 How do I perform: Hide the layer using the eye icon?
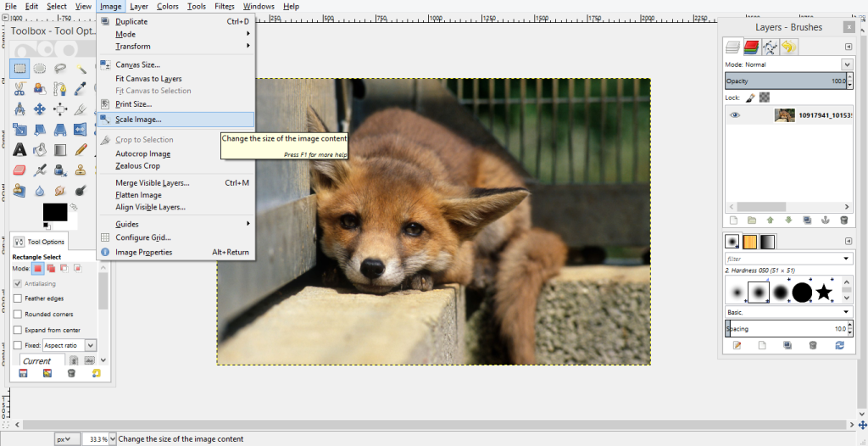[x=735, y=115]
